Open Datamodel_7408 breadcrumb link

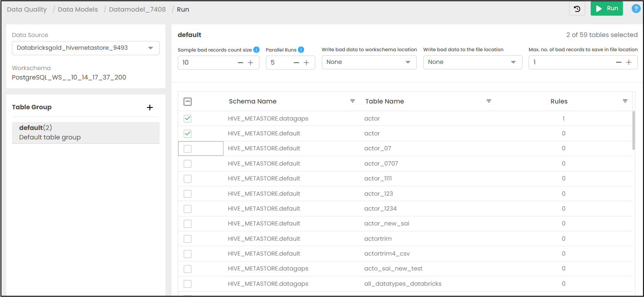[137, 9]
